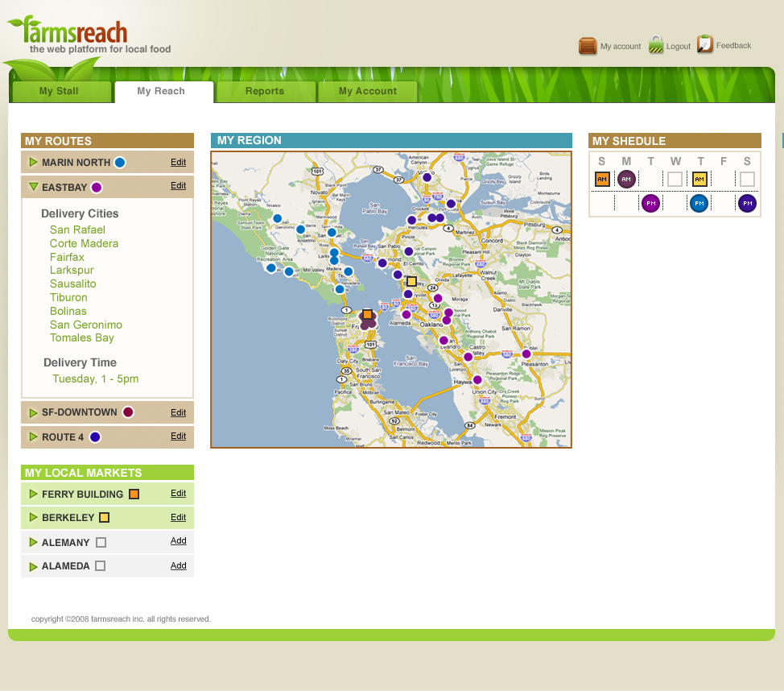Tick the empty Wednesday schedule checkbox
The height and width of the screenshot is (691, 784).
(x=675, y=179)
